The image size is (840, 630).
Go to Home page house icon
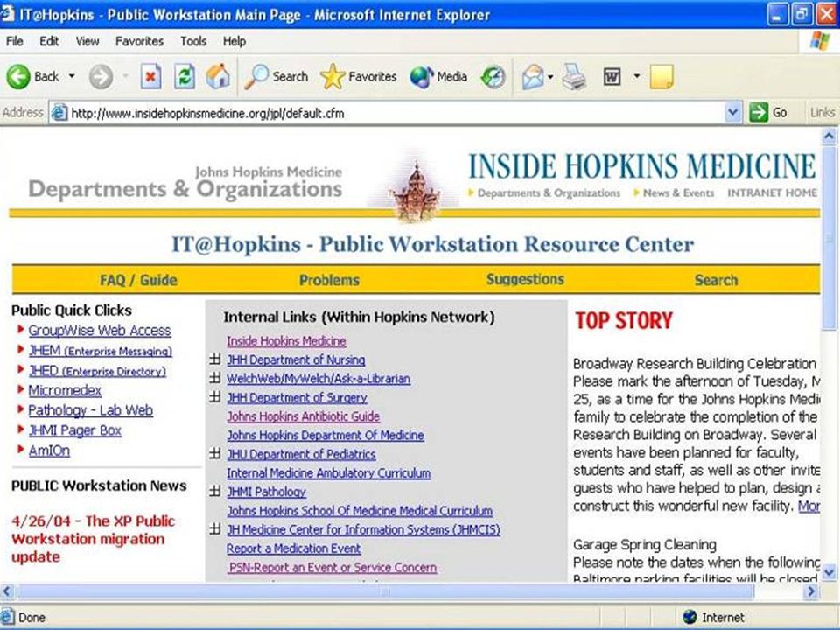[218, 76]
